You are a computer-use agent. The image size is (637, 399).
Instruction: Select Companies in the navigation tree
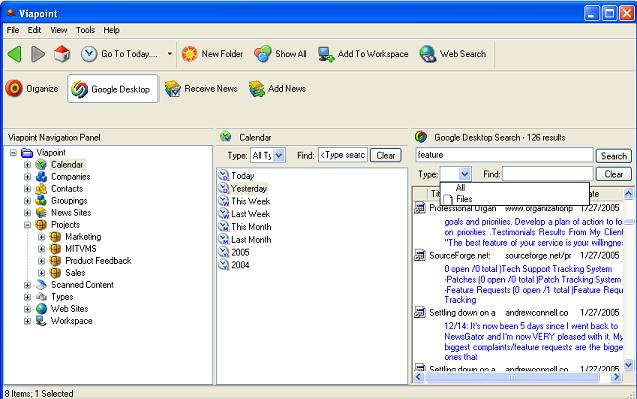[70, 177]
